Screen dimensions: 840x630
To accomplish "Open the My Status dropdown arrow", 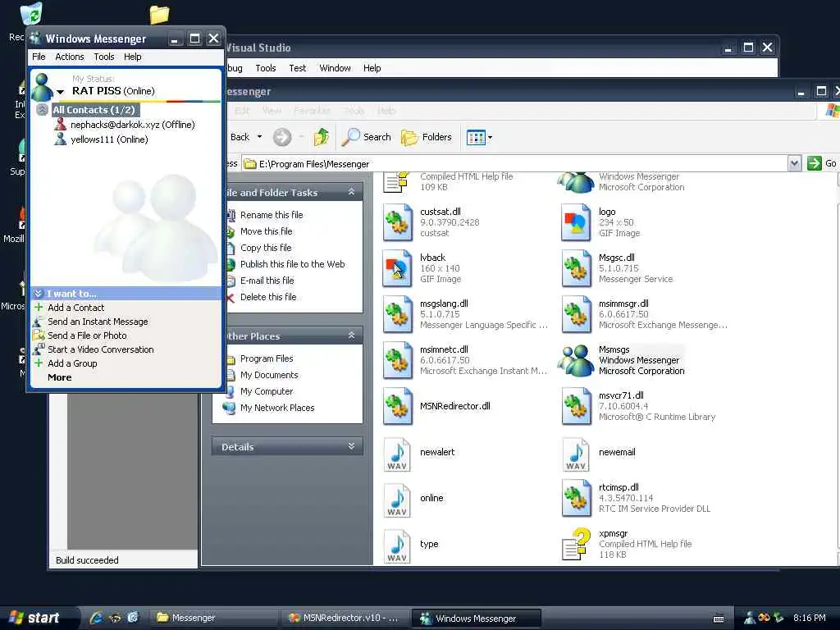I will click(61, 92).
